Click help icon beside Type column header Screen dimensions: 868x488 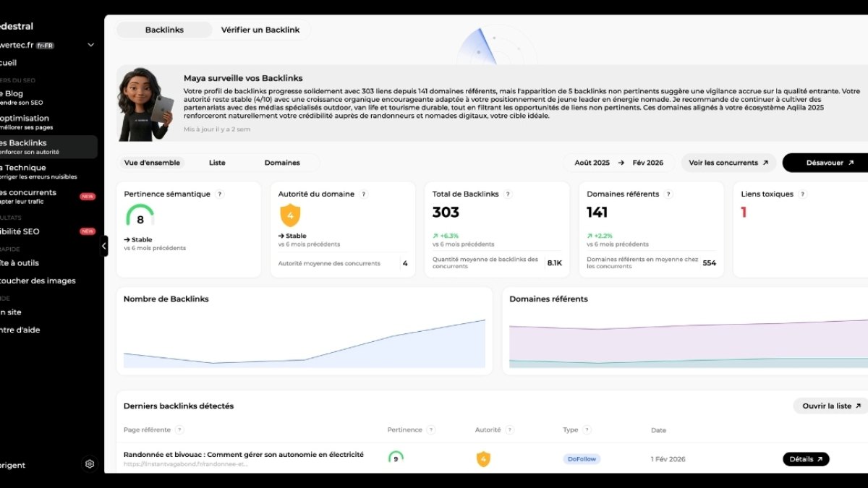(587, 429)
